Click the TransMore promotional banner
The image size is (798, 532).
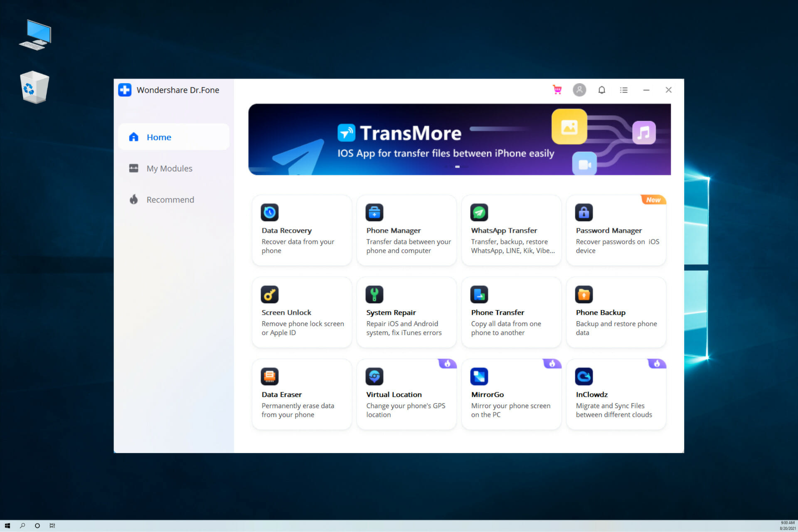point(459,139)
